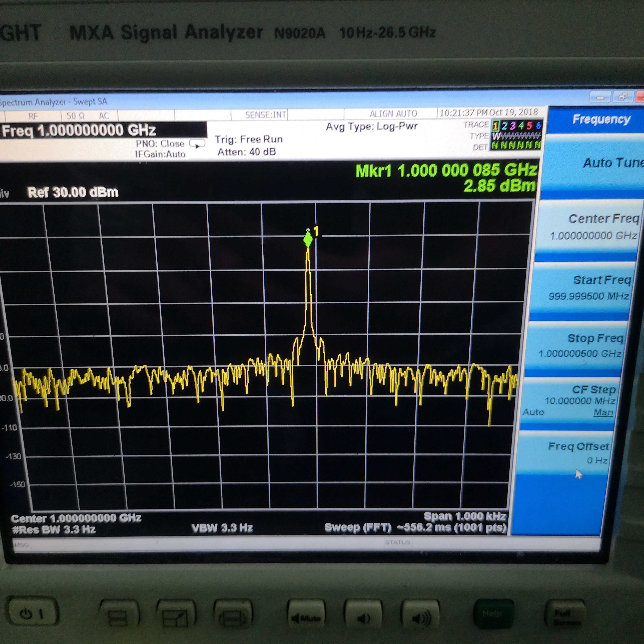Open the Start Freq softkey
Viewport: 644px width, 644px height.
tap(590, 287)
